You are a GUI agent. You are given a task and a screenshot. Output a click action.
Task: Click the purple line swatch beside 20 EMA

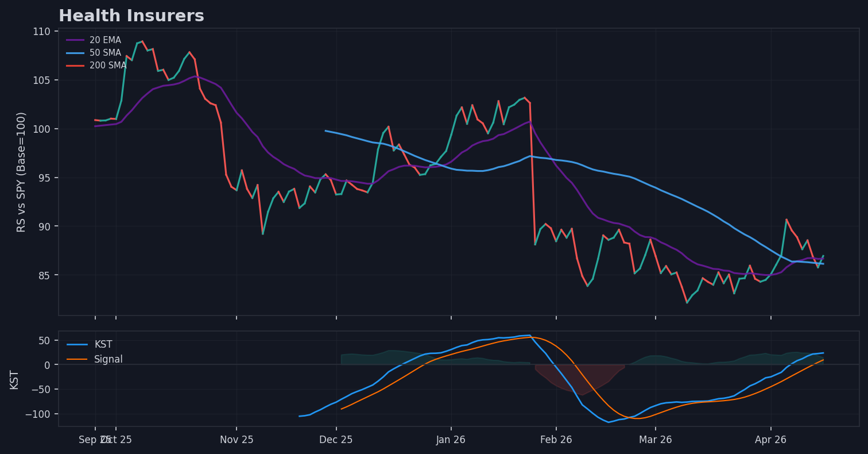75,40
